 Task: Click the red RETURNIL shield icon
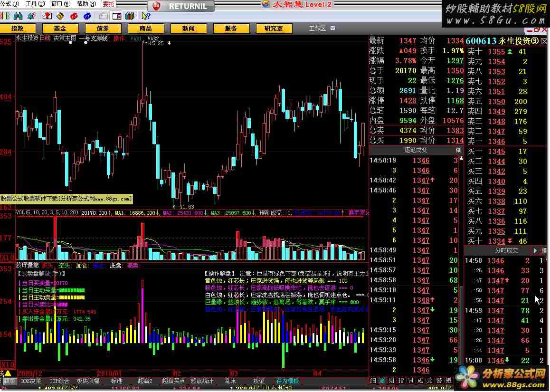[x=156, y=6]
